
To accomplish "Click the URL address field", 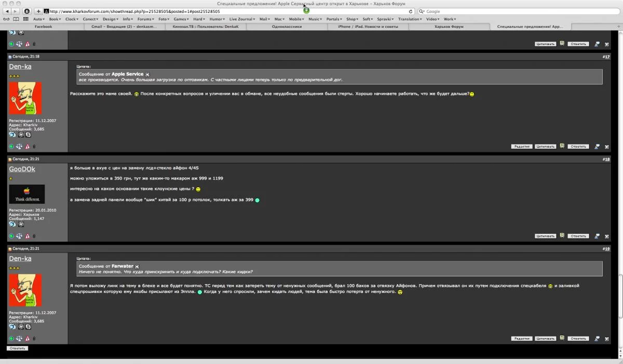I will pos(228,11).
